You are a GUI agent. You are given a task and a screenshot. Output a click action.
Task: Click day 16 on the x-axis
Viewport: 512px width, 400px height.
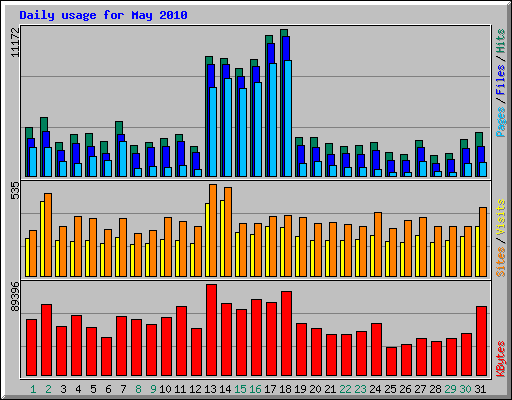coord(255,389)
